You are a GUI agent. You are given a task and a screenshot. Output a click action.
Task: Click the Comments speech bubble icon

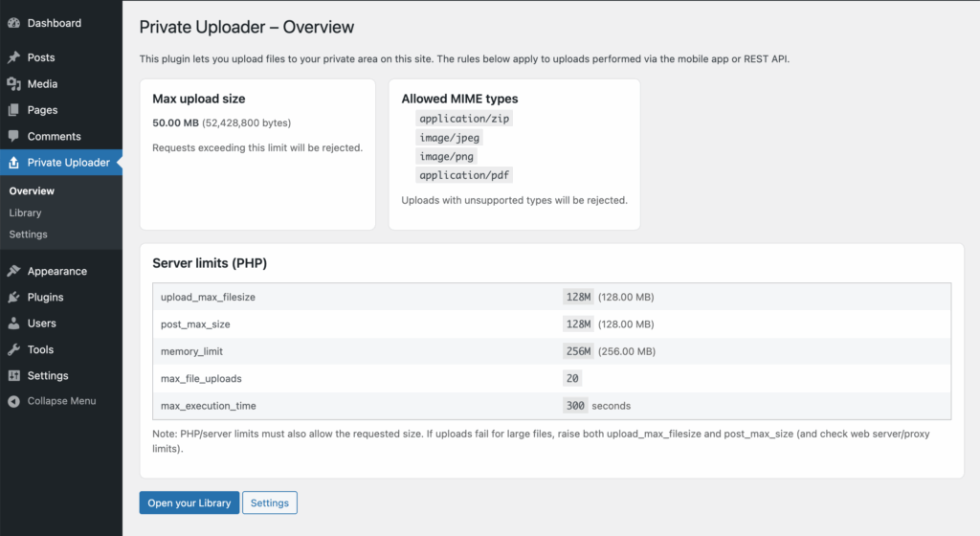tap(13, 137)
